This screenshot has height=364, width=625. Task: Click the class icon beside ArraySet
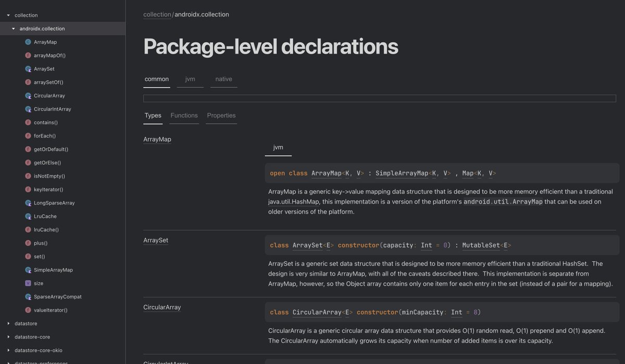point(28,69)
